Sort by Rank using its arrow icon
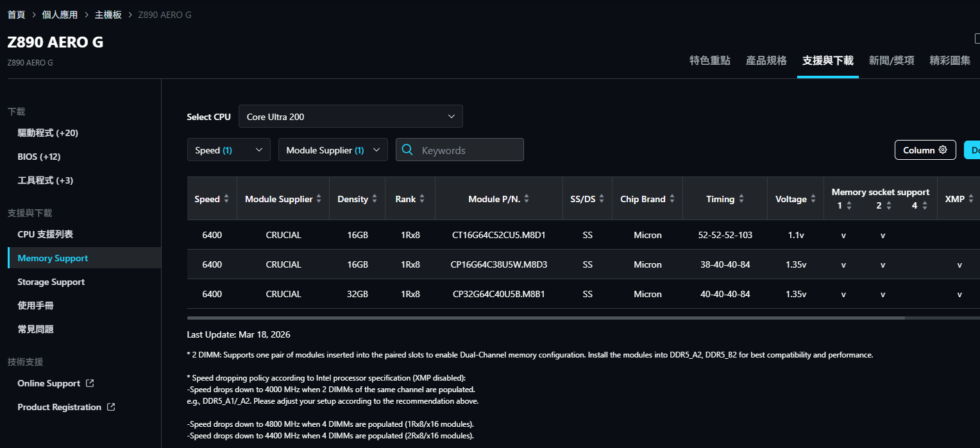This screenshot has width=980, height=448. pos(422,199)
